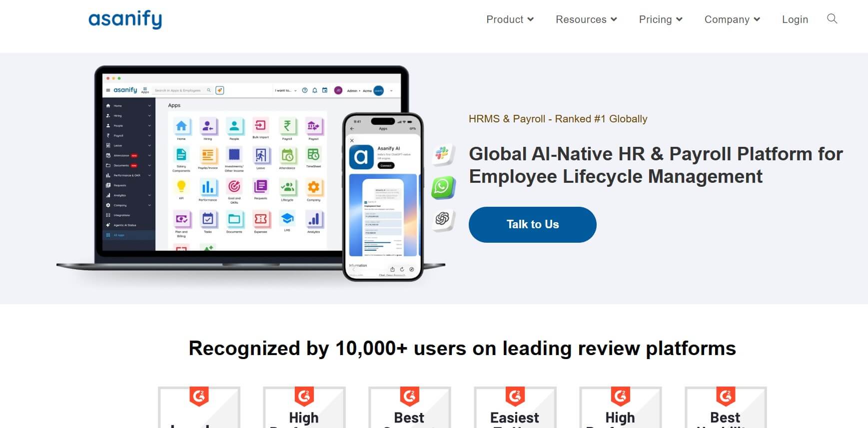Expand the Pricing dropdown in the top navigation
Viewport: 868px width, 428px height.
point(661,19)
